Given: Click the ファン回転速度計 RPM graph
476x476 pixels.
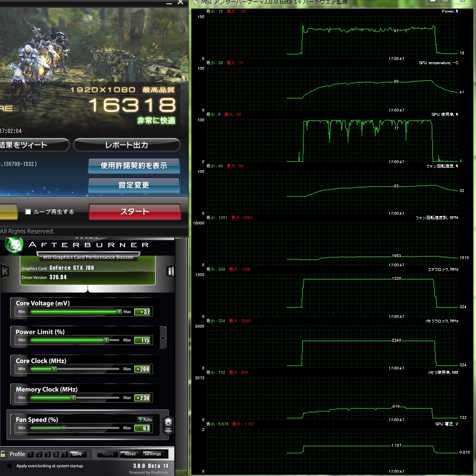Looking at the screenshot, I should pyautogui.click(x=332, y=244).
